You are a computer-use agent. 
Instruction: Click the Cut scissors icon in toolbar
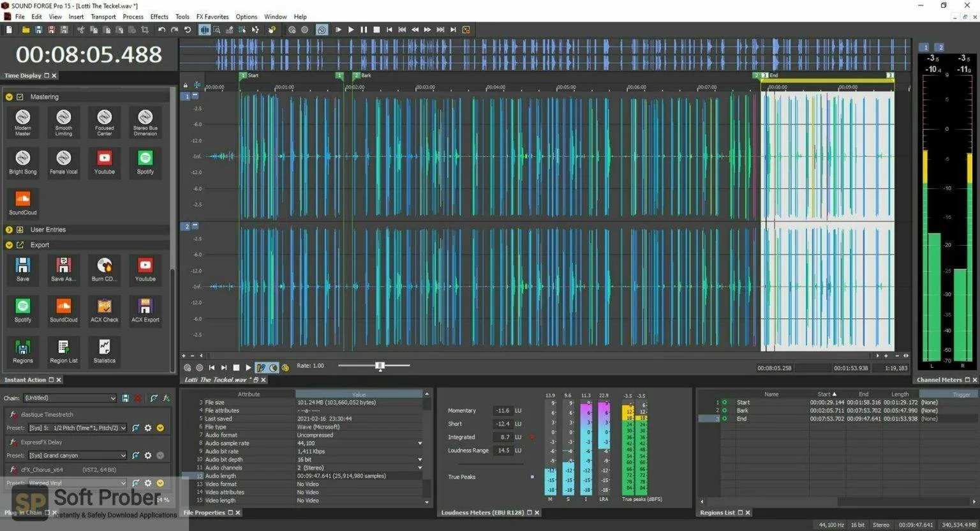tap(80, 30)
